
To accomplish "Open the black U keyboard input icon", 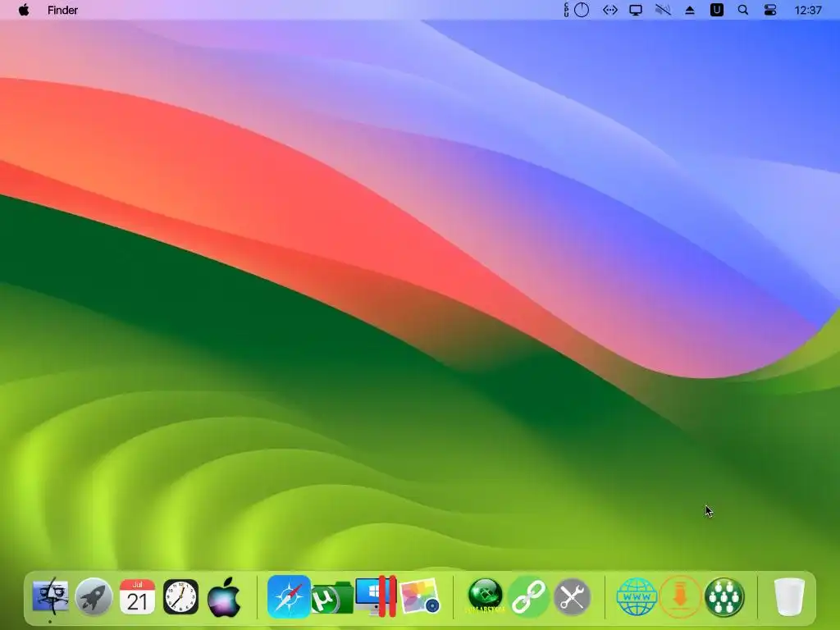I will tap(716, 10).
